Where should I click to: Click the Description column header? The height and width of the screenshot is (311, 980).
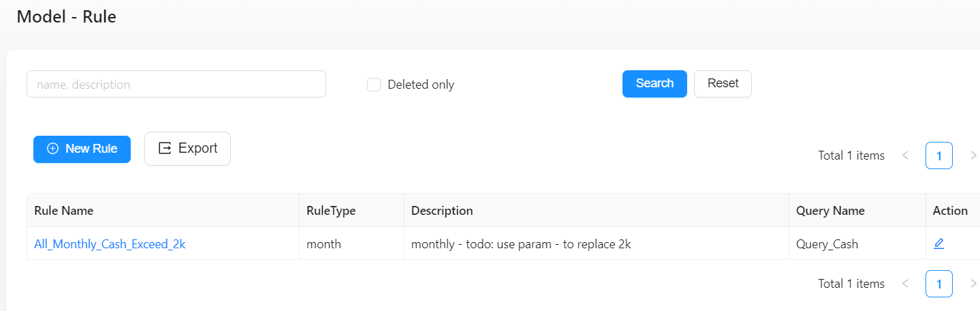[x=442, y=211]
